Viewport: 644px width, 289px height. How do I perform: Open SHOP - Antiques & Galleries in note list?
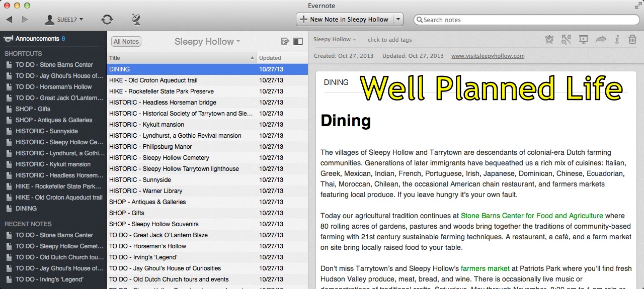(207, 202)
